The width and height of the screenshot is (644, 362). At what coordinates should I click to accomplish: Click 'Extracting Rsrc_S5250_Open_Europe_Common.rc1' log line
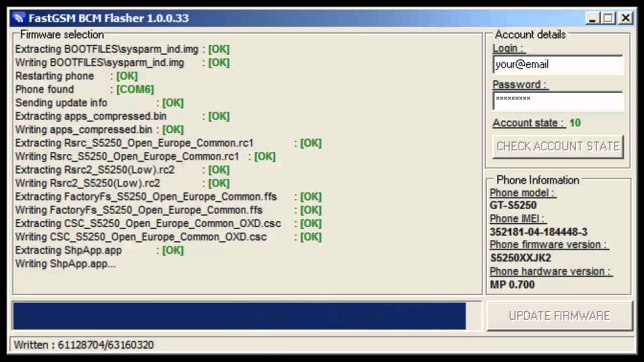tap(169, 143)
